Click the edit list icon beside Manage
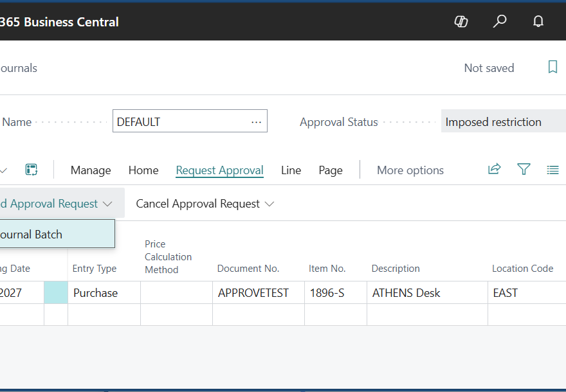The width and height of the screenshot is (566, 392). [x=32, y=170]
